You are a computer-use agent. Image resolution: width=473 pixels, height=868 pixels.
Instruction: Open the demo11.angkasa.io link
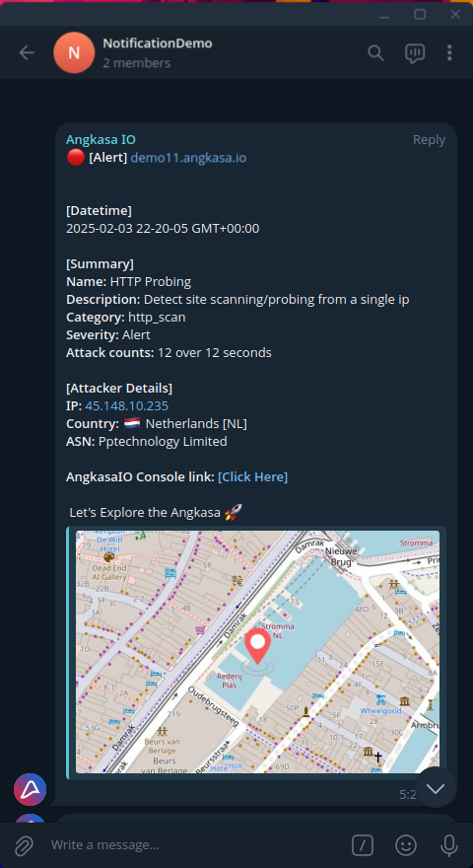coord(188,158)
